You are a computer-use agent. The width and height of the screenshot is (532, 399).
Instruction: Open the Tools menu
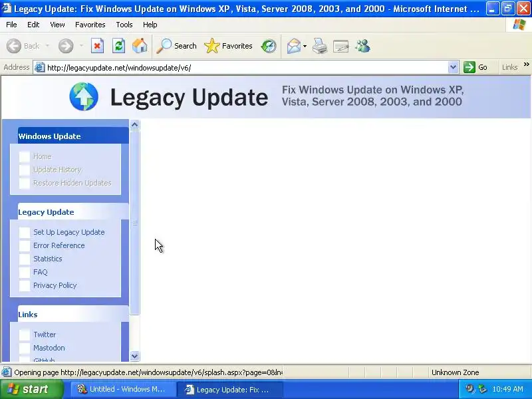[124, 25]
